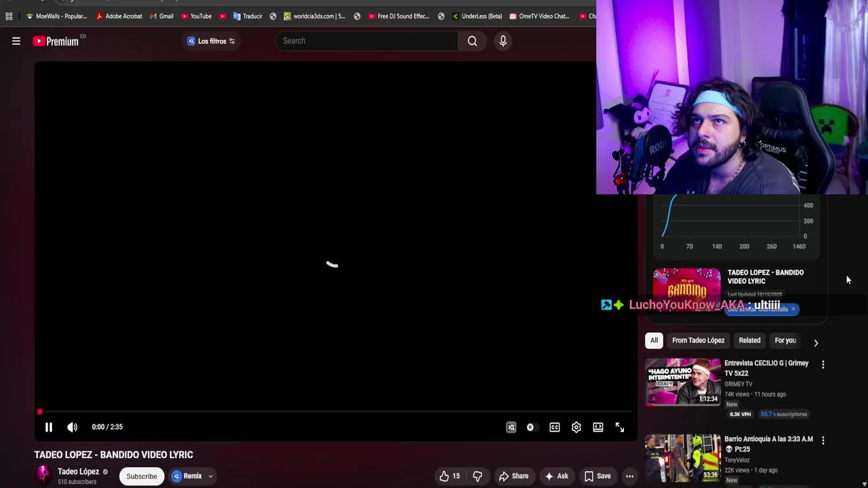This screenshot has width=868, height=488.
Task: Open Tadeo López channel avatar
Action: pyautogui.click(x=43, y=475)
